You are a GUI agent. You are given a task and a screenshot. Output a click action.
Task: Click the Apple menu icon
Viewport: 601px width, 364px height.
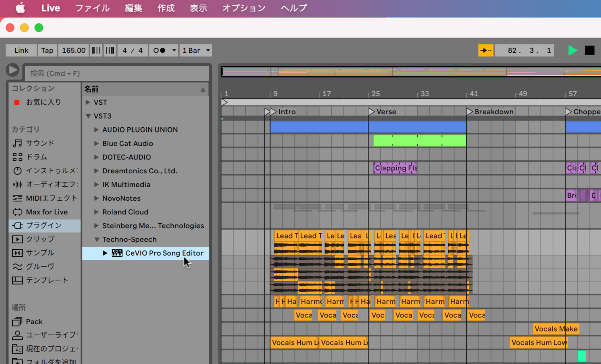[x=20, y=8]
